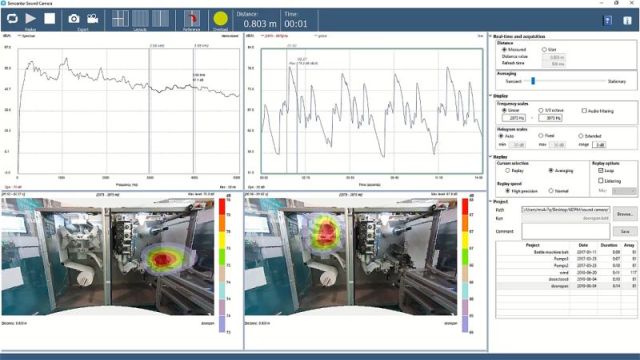Sort by the Project column header
The height and width of the screenshot is (360, 640).
[533, 245]
